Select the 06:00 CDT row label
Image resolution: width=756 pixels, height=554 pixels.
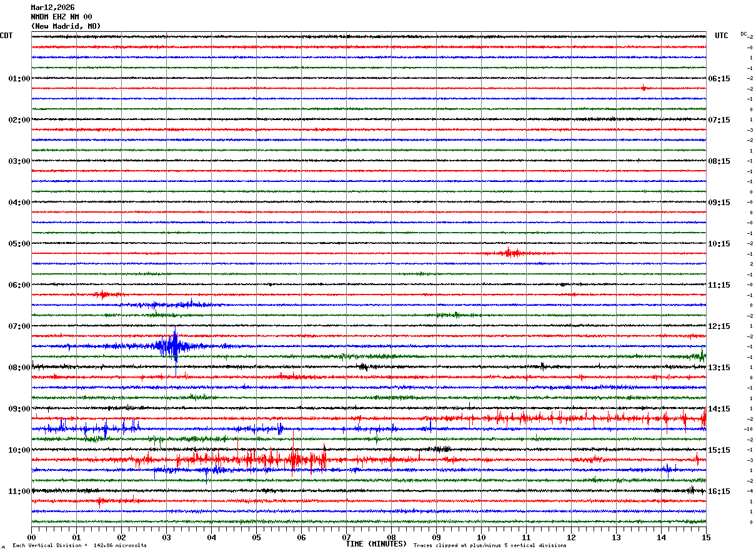click(19, 285)
